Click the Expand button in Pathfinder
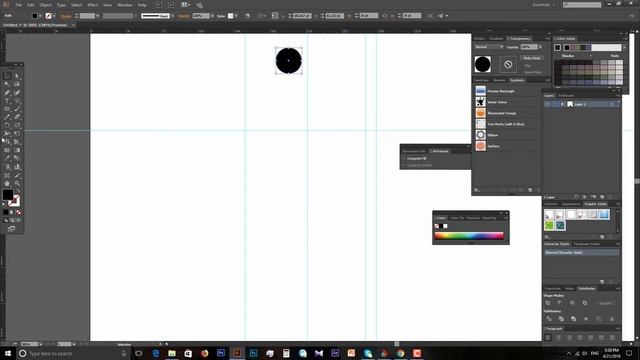Image resolution: width=640 pixels, height=360 pixels. click(605, 303)
